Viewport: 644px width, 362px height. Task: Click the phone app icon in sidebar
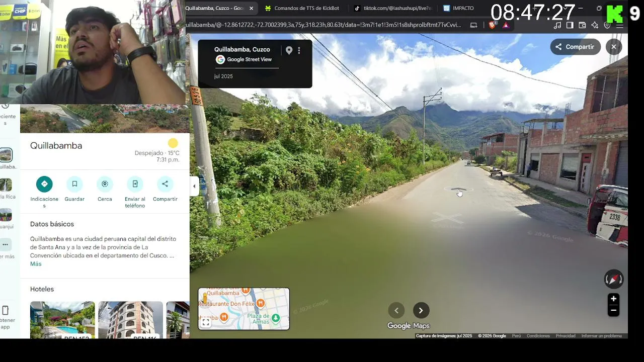click(6, 310)
